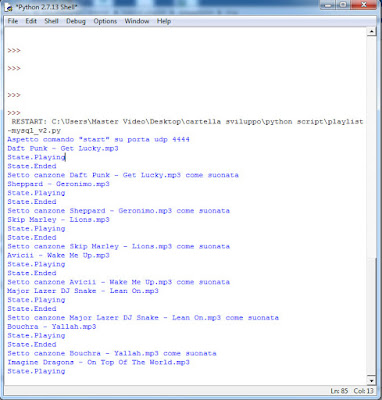This screenshot has height=400, width=382.
Task: Click 'Setto canzone Major Lazer DJ Snake' line
Action: click(143, 318)
